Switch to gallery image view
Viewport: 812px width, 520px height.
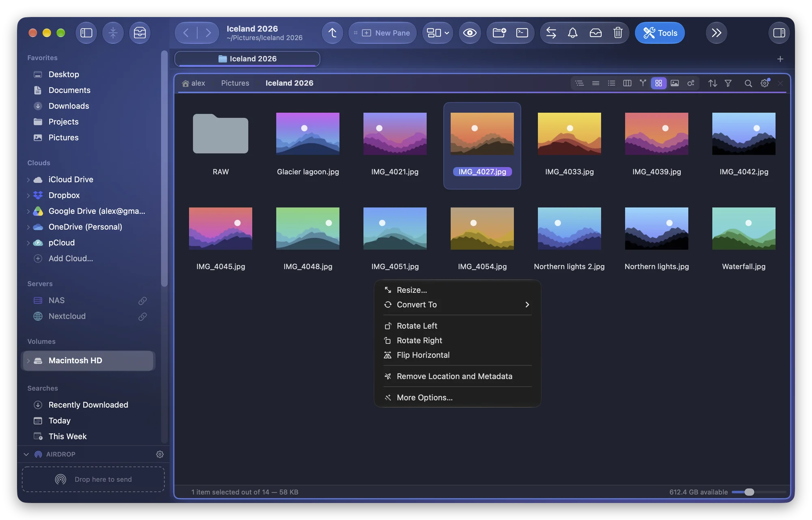click(674, 83)
